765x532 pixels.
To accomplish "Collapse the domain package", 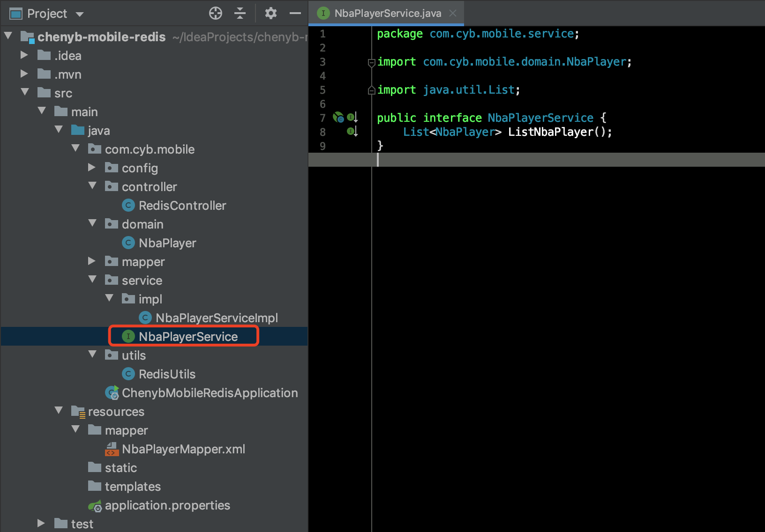I will (x=92, y=223).
